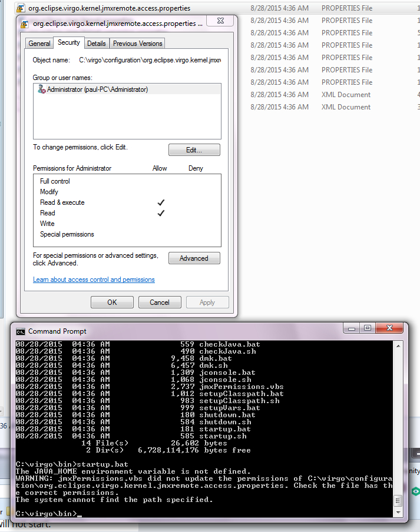Click the Edit... permissions button
The height and width of the screenshot is (532, 420).
point(194,150)
